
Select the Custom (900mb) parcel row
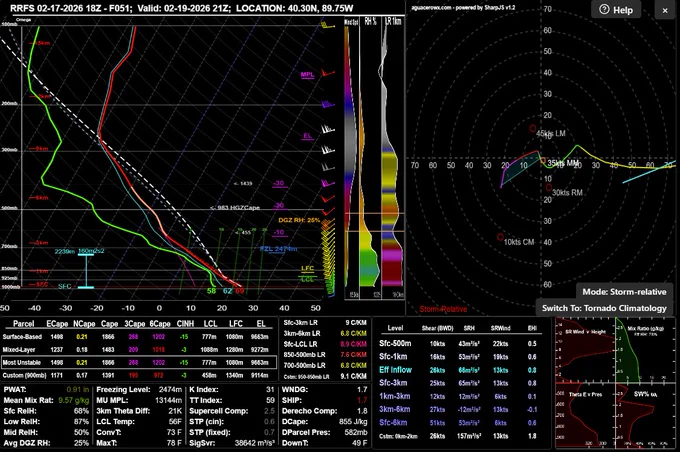point(139,375)
